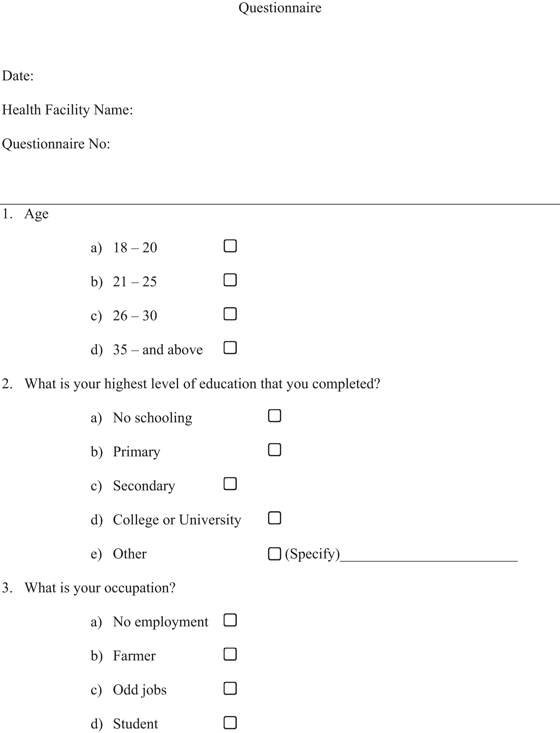Click the Questionnaire title heading
The width and height of the screenshot is (560, 733).
pyautogui.click(x=280, y=8)
